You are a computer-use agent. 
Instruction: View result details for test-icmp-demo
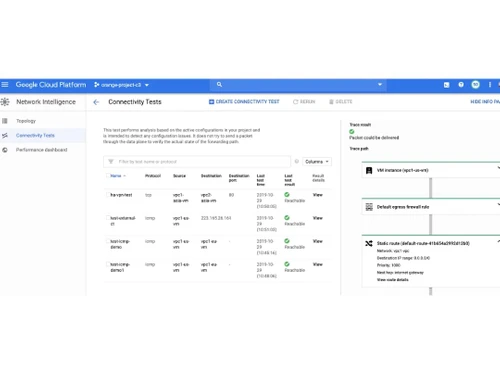[x=318, y=241]
